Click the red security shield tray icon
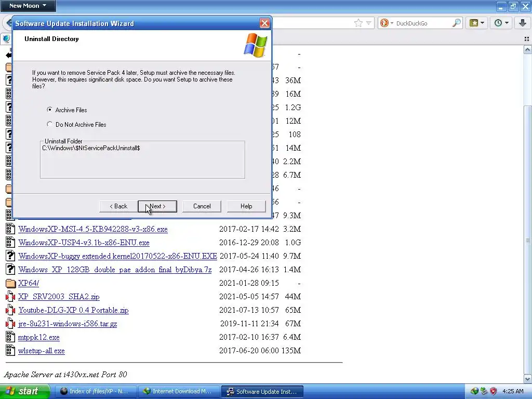 coord(493,391)
